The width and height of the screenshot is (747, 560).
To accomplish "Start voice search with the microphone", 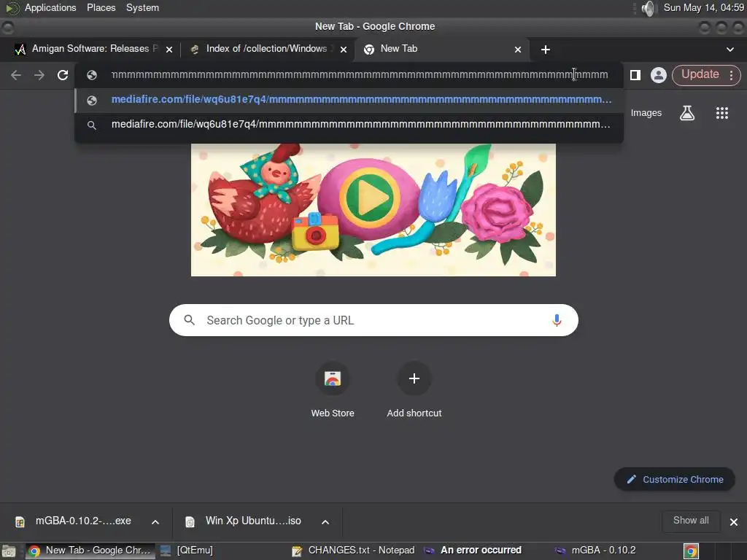I will tap(557, 320).
